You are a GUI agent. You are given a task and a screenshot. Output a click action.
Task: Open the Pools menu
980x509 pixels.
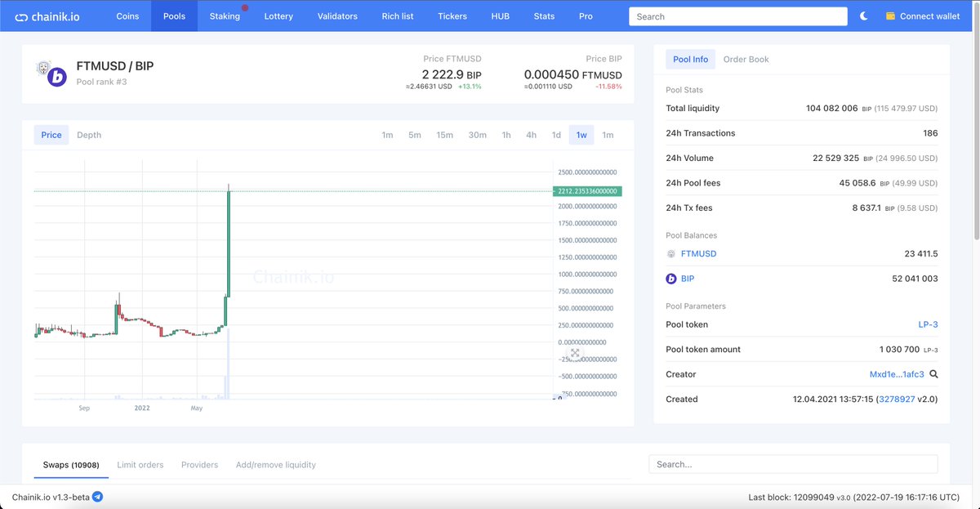[174, 16]
